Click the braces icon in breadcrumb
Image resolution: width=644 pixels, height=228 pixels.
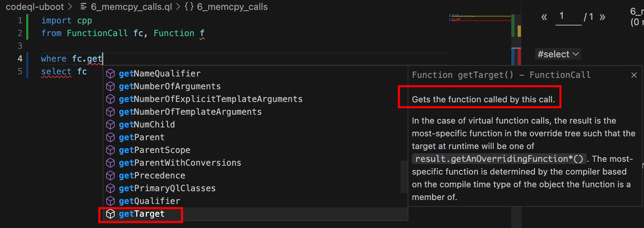(x=189, y=7)
